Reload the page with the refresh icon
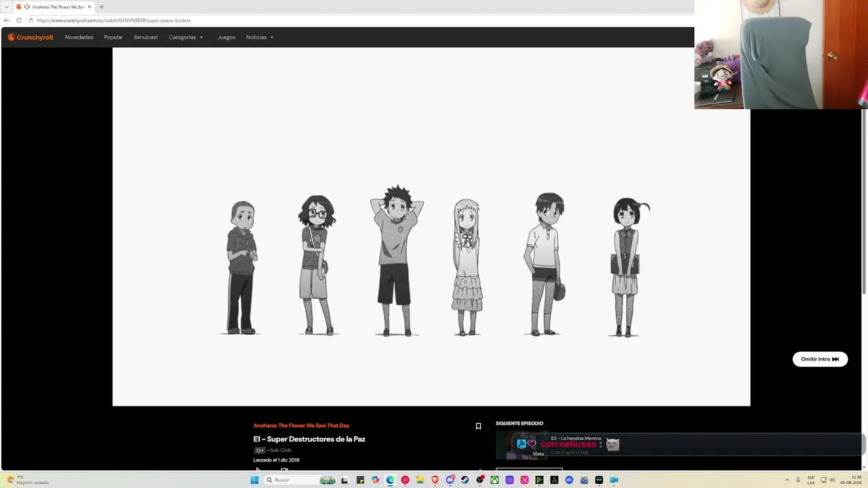Screen dimensions: 868x488 (19, 20)
